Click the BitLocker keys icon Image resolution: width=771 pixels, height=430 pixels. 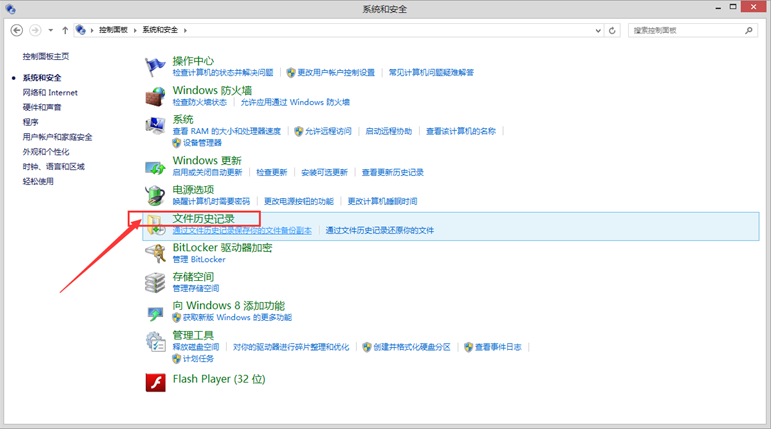[x=155, y=254]
